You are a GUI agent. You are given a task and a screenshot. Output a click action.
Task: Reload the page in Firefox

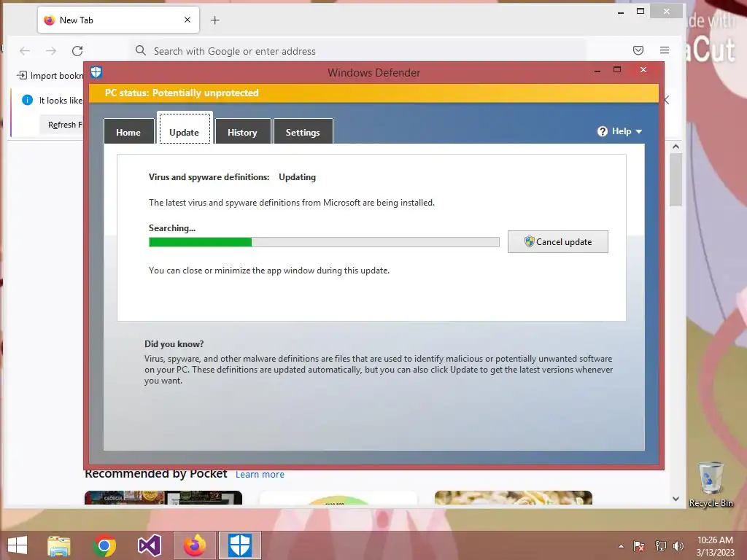(77, 51)
